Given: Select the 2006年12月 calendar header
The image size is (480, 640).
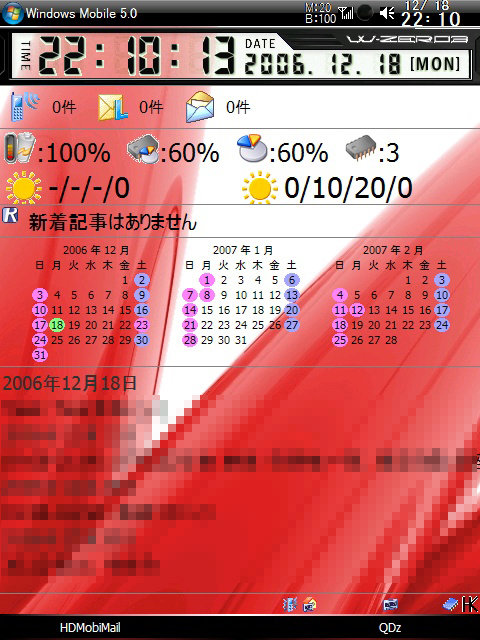Looking at the screenshot, I should tap(96, 250).
